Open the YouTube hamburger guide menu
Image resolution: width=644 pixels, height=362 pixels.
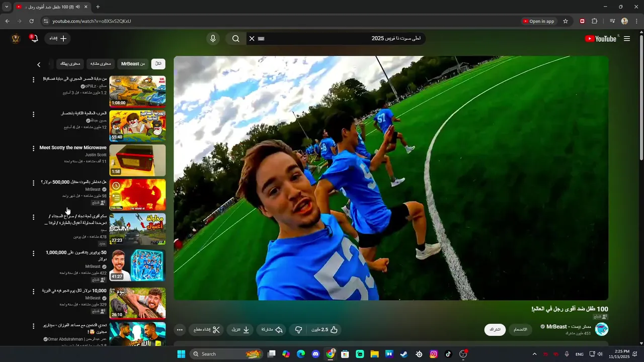pyautogui.click(x=627, y=39)
